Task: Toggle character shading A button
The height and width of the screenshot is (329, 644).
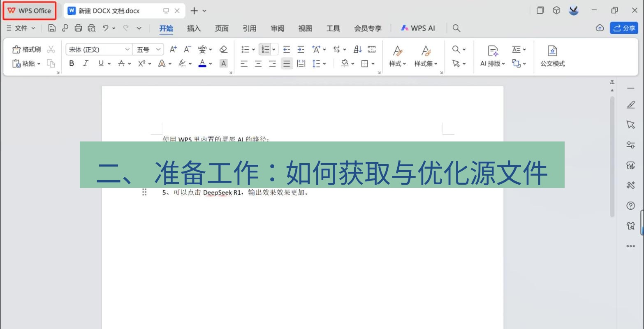Action: pos(223,63)
